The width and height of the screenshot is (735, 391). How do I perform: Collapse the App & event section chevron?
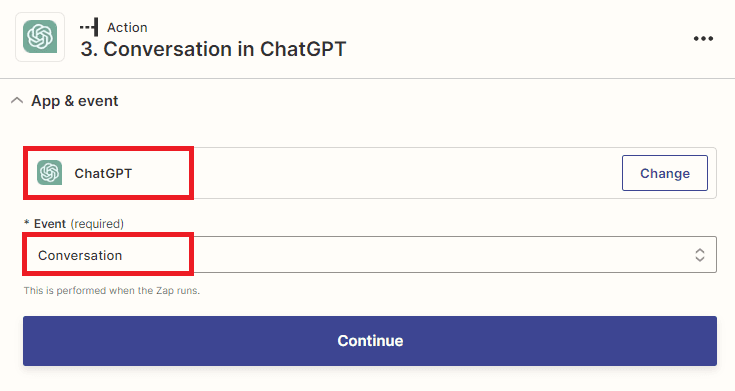[17, 100]
